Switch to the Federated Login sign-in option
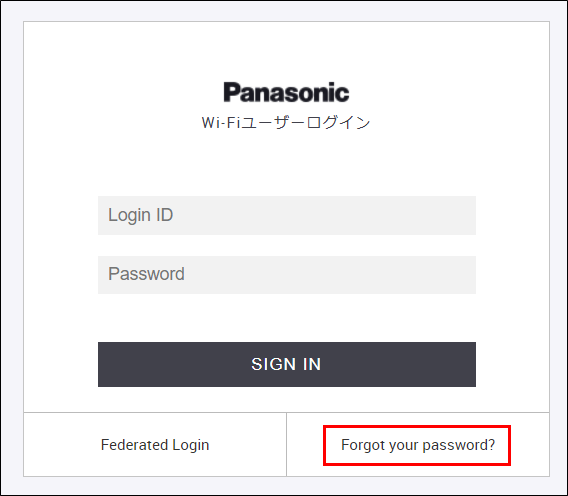The height and width of the screenshot is (496, 568). (x=155, y=445)
